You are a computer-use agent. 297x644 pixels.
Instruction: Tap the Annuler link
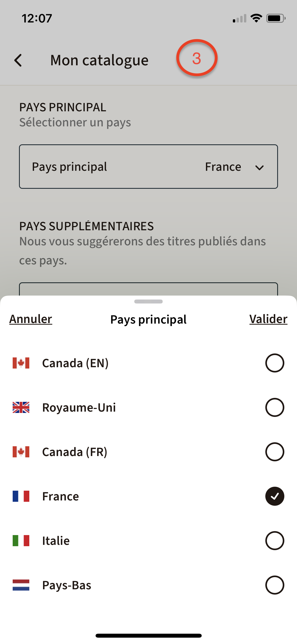coord(31,319)
